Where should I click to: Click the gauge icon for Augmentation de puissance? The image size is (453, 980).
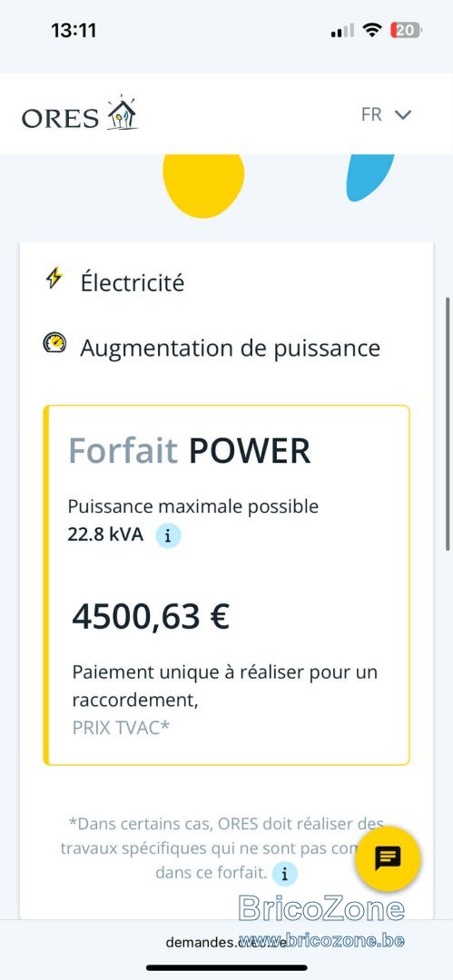point(54,343)
